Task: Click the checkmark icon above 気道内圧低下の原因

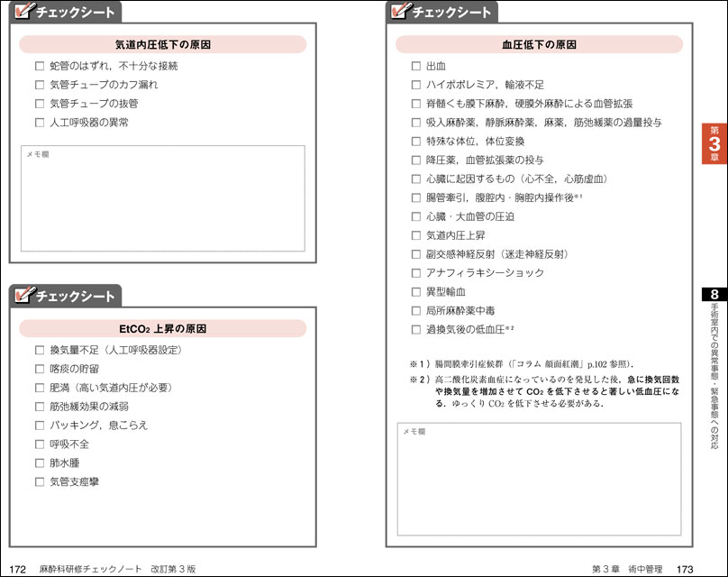Action: 27,12
